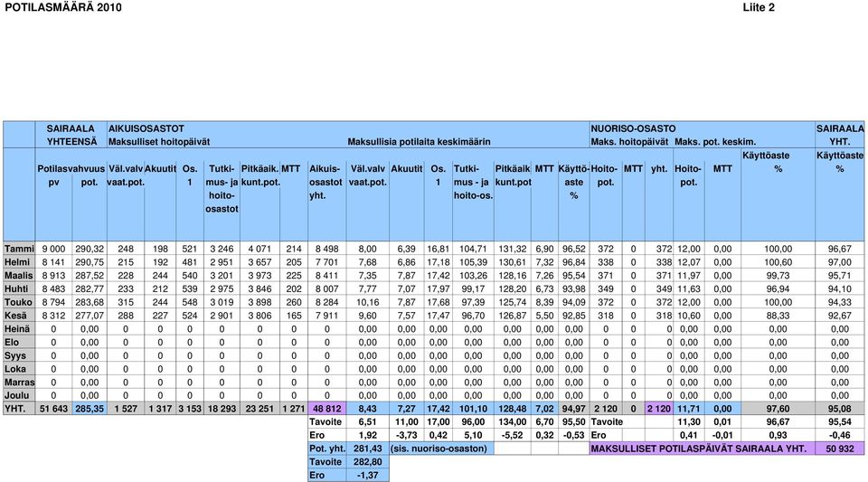Click the 8 498 cell in Tammi row
The image size is (868, 482).
pos(327,249)
